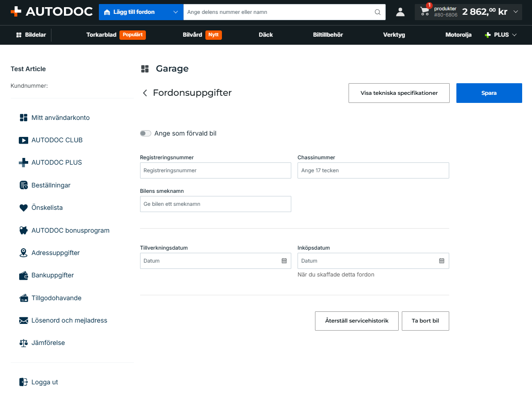
Task: Click Återställ servicehistorik button
Action: [x=357, y=321]
